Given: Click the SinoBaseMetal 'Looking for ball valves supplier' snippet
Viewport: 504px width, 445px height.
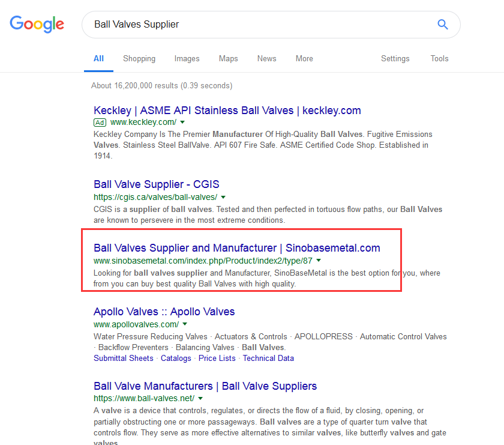Looking at the screenshot, I should (x=267, y=278).
